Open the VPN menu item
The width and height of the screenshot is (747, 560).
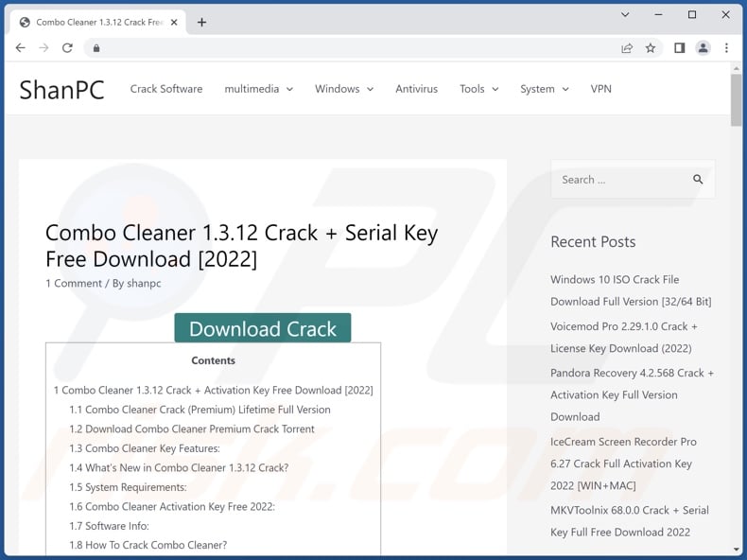click(x=600, y=89)
